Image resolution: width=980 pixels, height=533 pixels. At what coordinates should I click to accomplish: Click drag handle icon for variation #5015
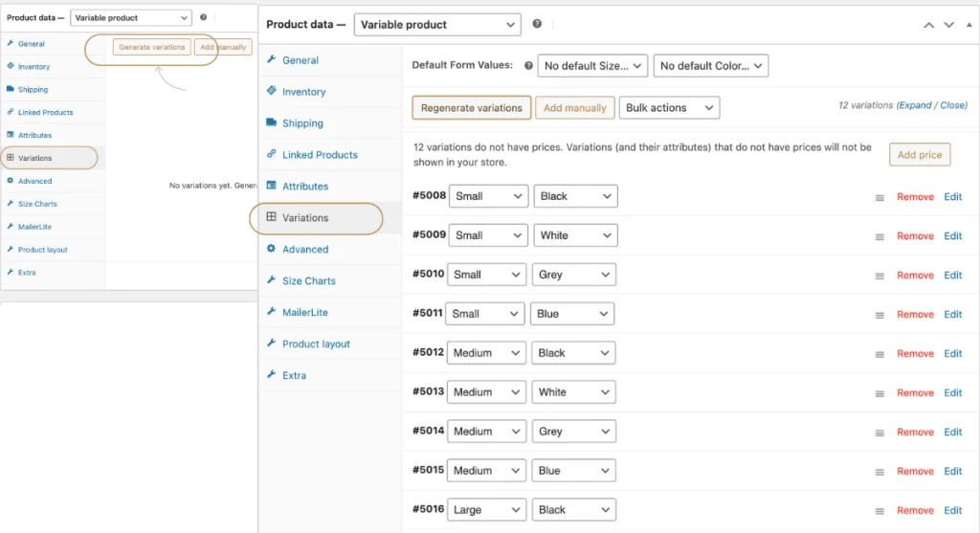(880, 473)
